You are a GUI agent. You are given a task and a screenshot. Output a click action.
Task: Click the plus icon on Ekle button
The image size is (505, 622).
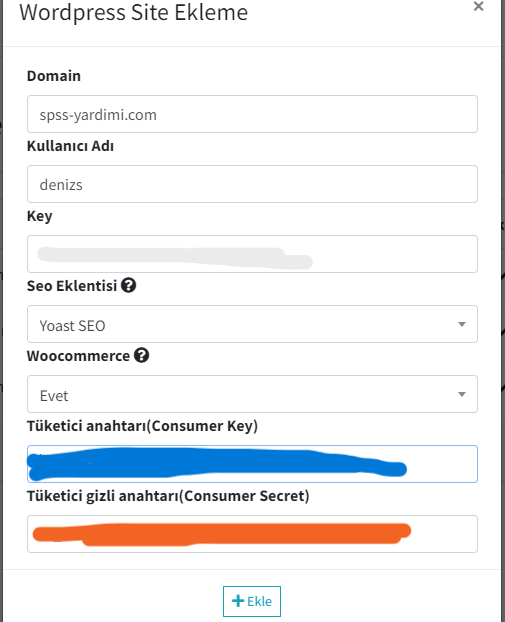tap(238, 601)
